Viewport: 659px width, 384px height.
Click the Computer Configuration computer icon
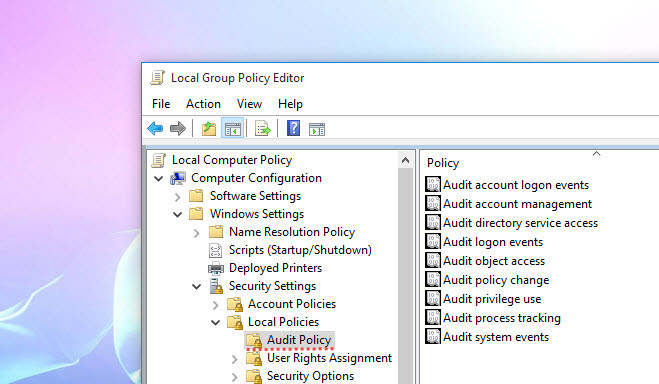point(178,178)
